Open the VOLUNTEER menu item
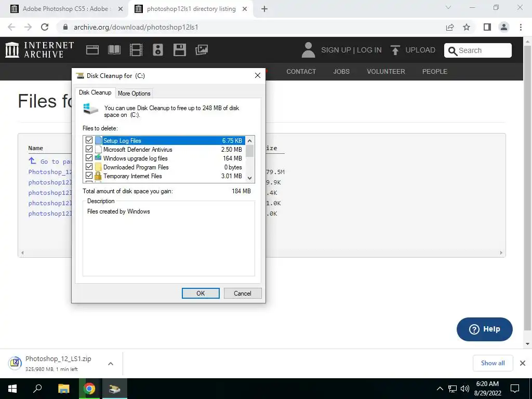532x399 pixels. (x=386, y=72)
